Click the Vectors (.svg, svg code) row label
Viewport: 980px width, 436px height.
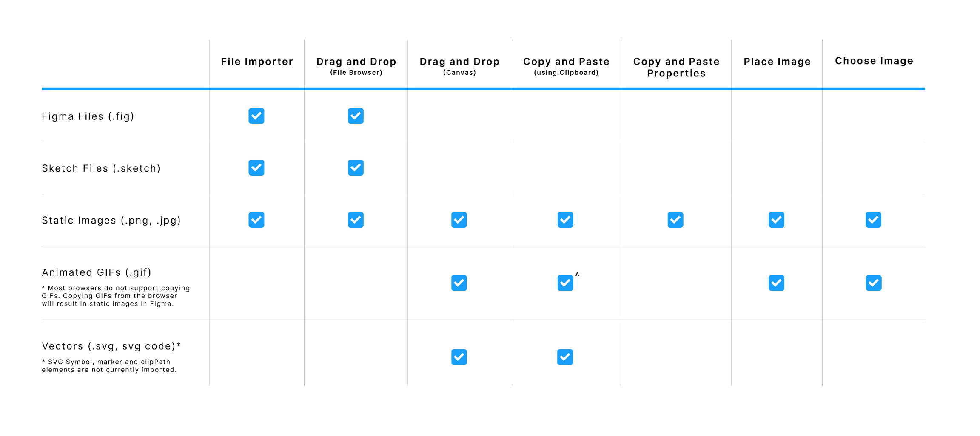point(111,346)
